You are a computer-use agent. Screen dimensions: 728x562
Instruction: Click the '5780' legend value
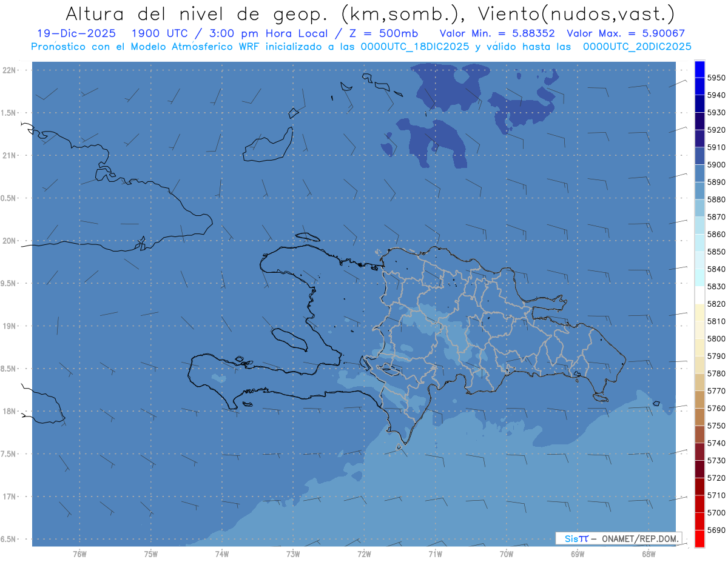pos(716,373)
